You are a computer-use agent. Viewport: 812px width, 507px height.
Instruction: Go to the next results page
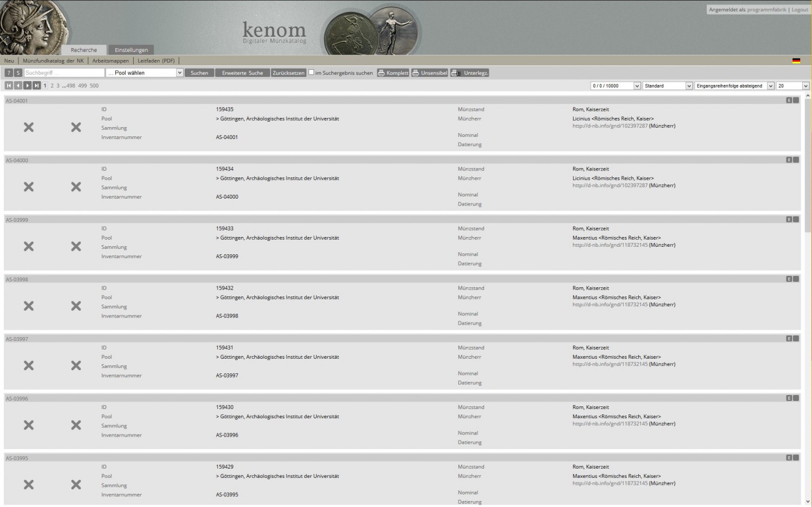pos(27,85)
